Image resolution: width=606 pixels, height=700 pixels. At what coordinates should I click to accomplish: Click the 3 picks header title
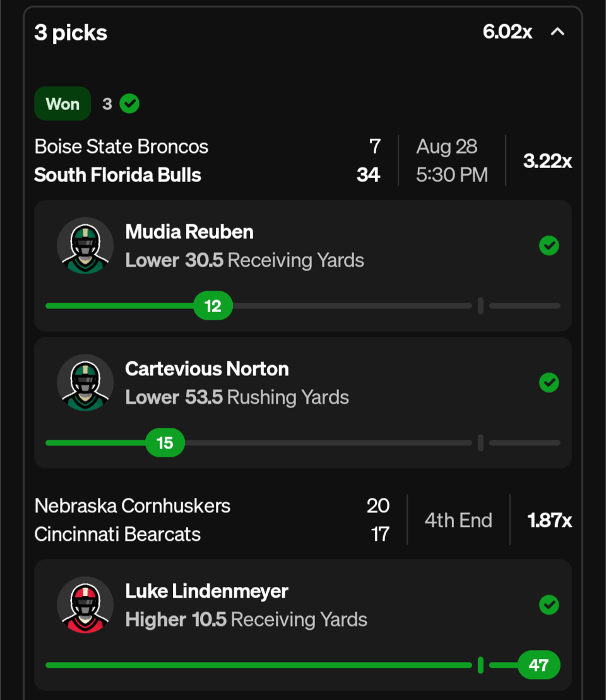click(71, 33)
